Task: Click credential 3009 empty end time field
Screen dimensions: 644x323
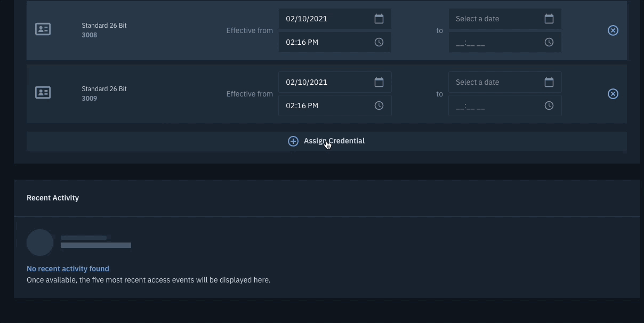Action: (505, 106)
